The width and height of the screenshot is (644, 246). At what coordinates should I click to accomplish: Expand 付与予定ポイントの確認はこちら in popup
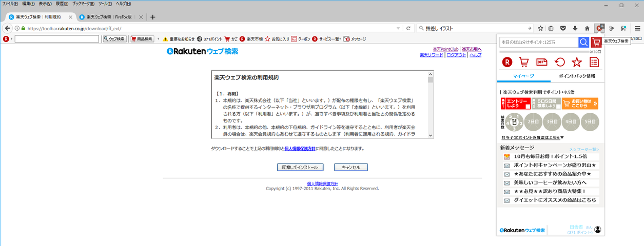[533, 137]
